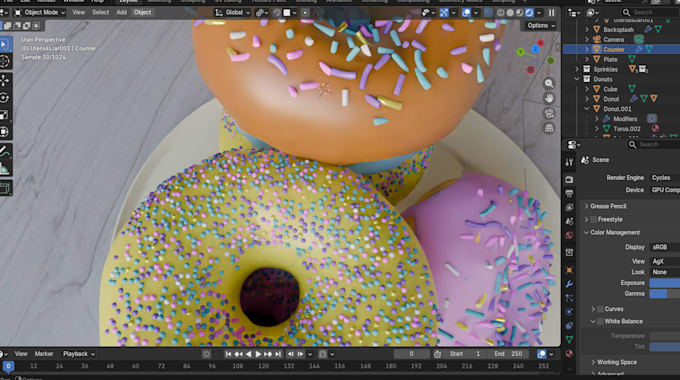680x380 pixels.
Task: Open the timeline Marker menu
Action: click(x=44, y=354)
